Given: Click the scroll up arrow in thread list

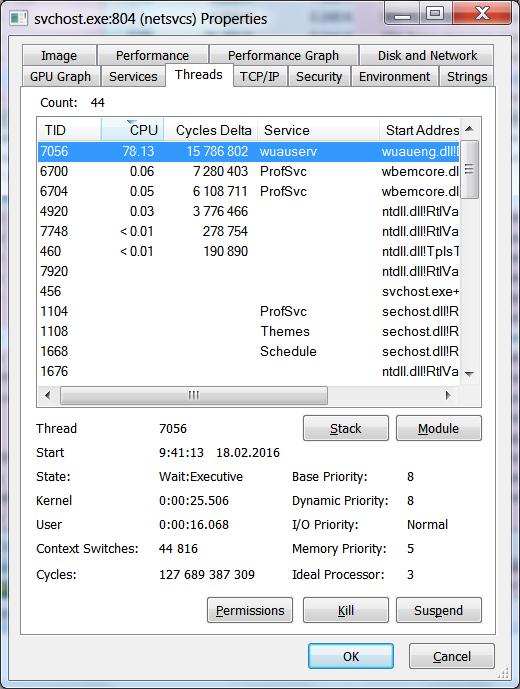Looking at the screenshot, I should 469,129.
